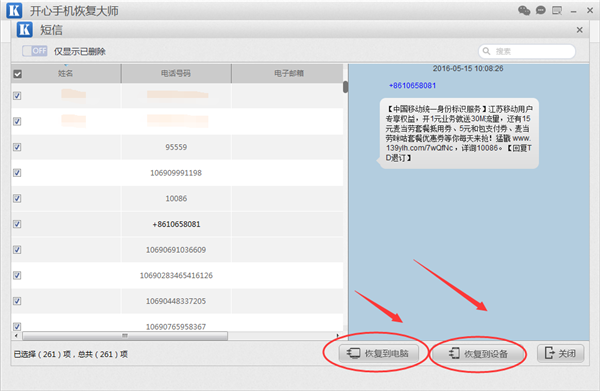
Task: Uncheck the checkbox for row 106909991198
Action: 17,173
